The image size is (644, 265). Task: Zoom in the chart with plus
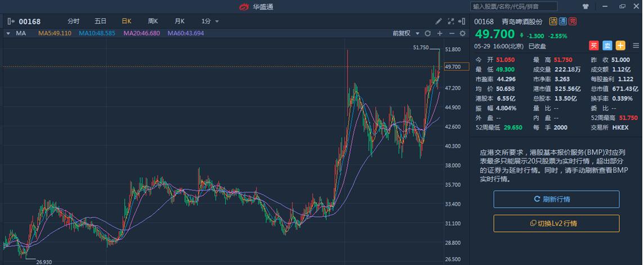[x=439, y=33]
